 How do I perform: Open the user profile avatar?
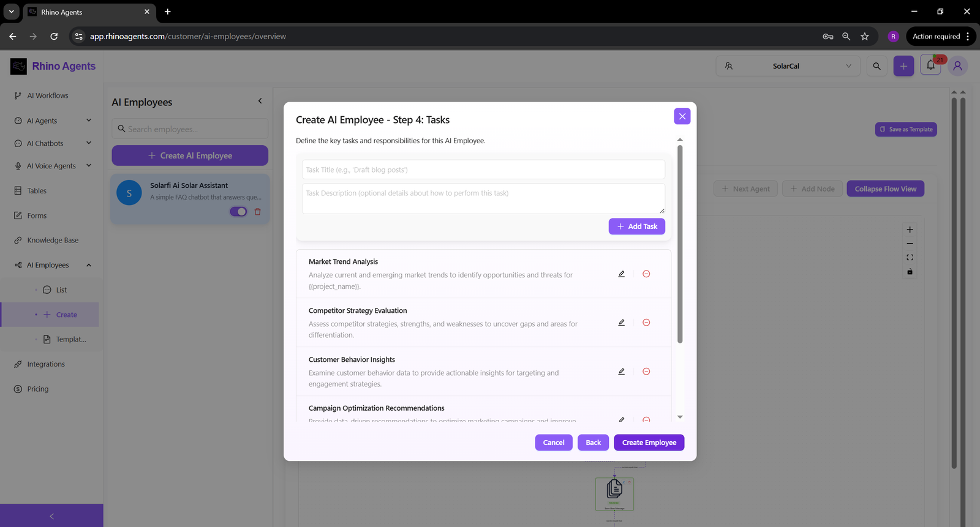957,66
